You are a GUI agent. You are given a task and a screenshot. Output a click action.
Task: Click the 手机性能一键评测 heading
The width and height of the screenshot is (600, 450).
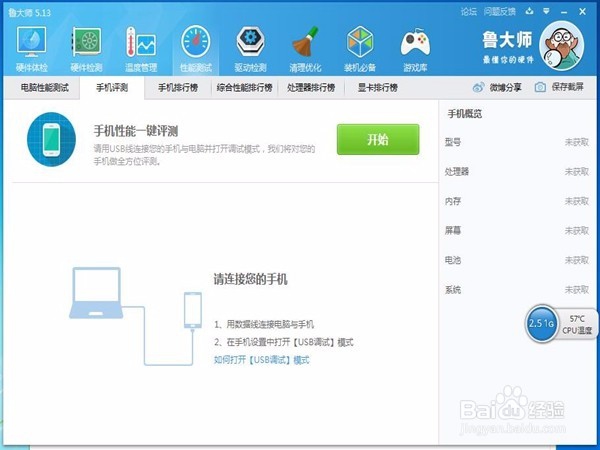(136, 131)
